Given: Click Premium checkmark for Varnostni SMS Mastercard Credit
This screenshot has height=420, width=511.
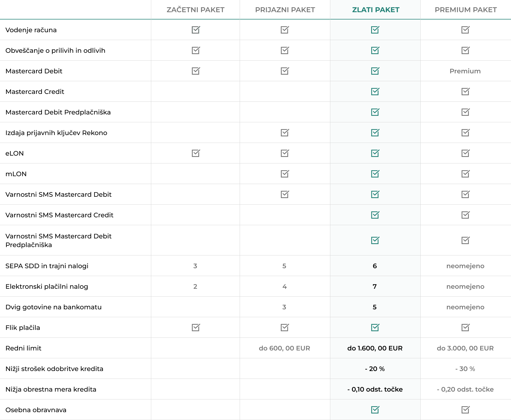Looking at the screenshot, I should tap(465, 215).
